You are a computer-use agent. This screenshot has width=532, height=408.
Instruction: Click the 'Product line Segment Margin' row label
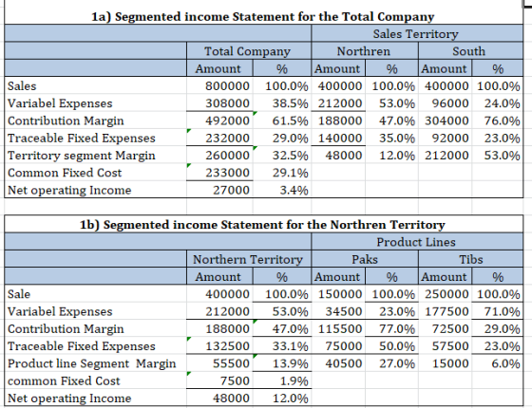[95, 363]
